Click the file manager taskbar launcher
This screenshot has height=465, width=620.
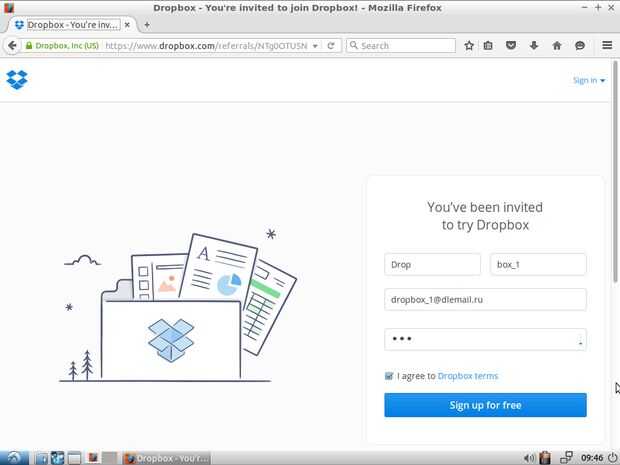41,458
